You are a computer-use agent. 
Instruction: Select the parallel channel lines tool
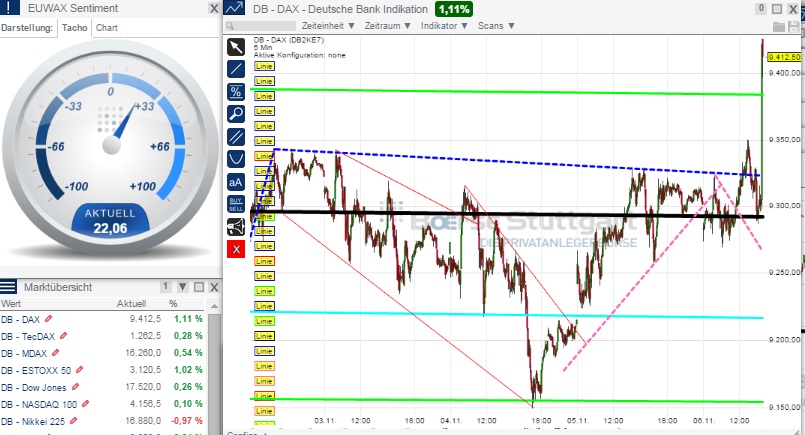coord(236,137)
